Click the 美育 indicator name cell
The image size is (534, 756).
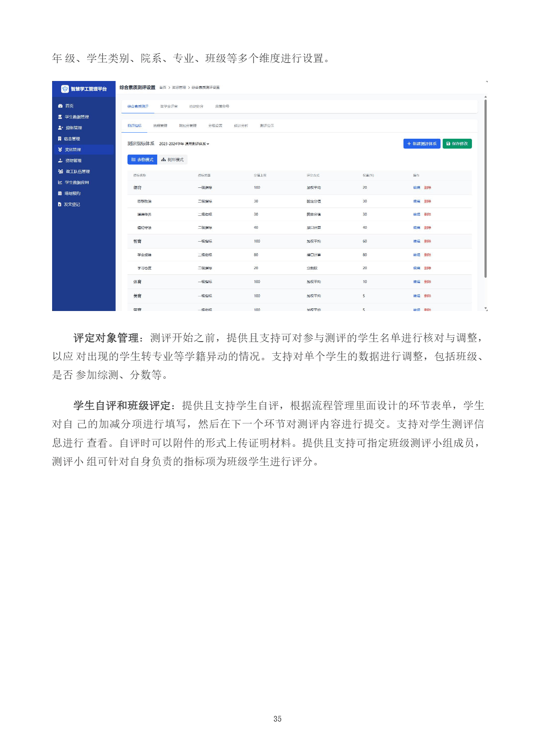[137, 296]
